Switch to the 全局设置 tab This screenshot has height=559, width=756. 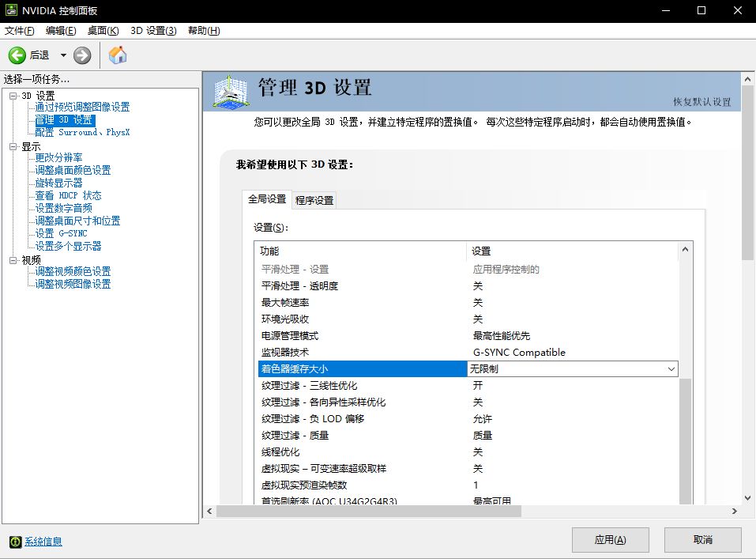coord(267,199)
